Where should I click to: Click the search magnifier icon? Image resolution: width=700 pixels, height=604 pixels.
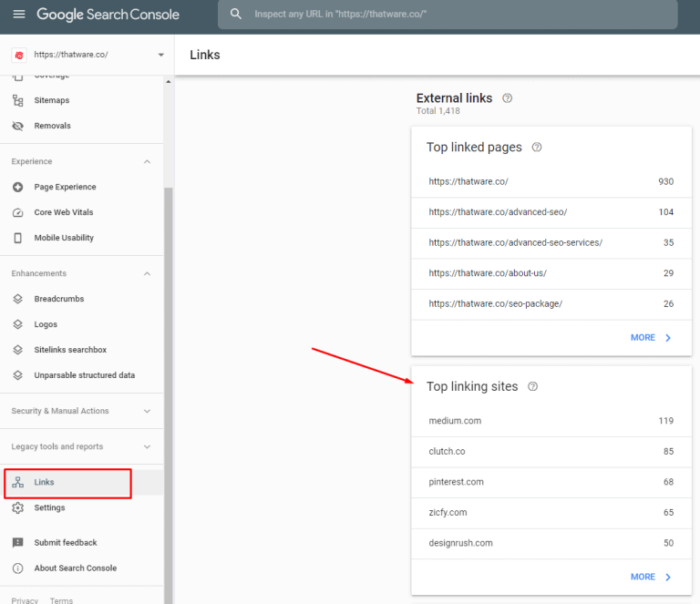(x=236, y=14)
